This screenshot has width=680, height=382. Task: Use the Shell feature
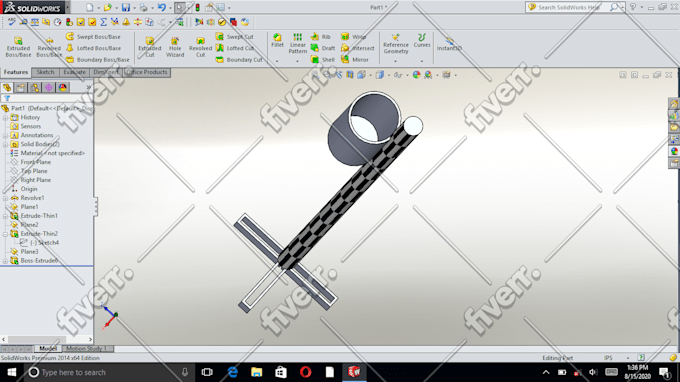pyautogui.click(x=323, y=59)
